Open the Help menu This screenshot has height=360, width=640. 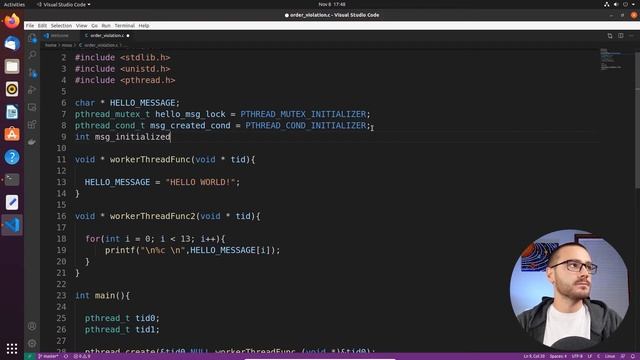pyautogui.click(x=144, y=25)
